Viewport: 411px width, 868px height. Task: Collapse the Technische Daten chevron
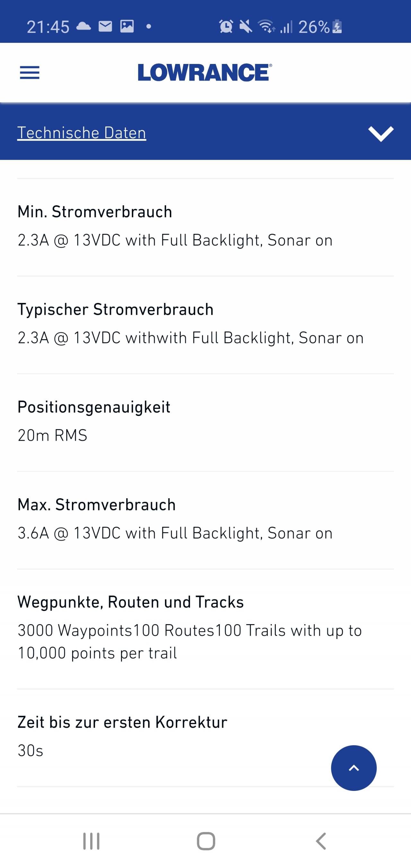click(381, 133)
